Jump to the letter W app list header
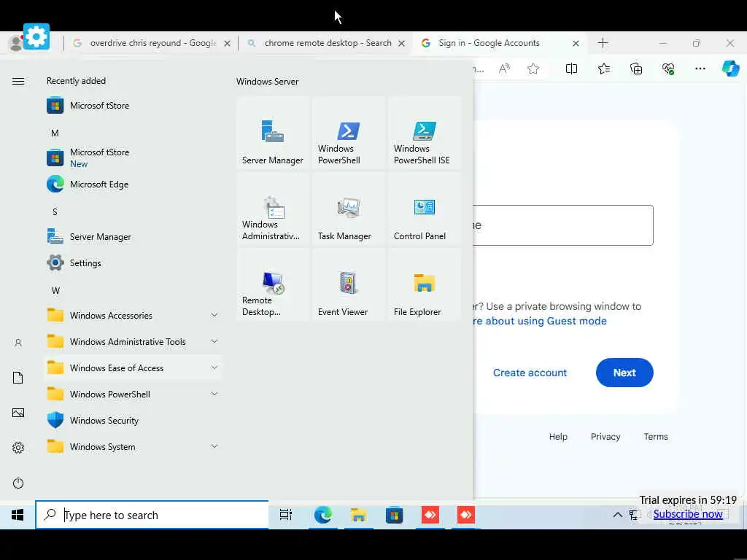 click(x=55, y=290)
